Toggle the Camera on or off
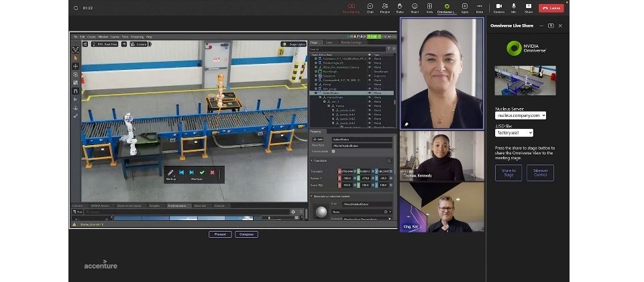 pyautogui.click(x=498, y=7)
